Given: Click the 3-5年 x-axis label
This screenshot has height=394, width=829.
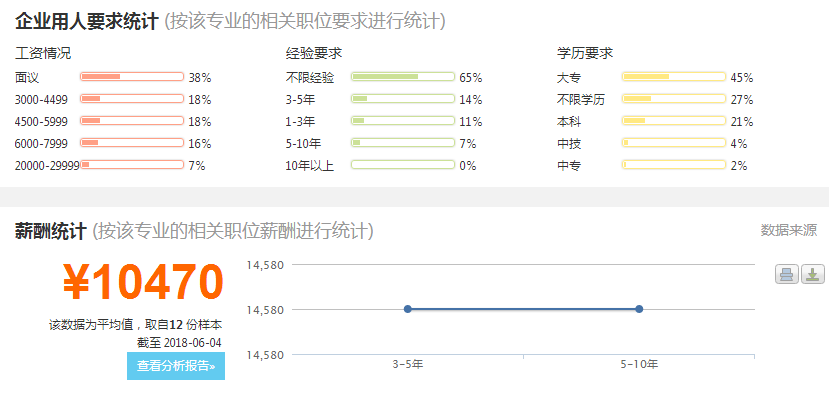Looking at the screenshot, I should 408,365.
